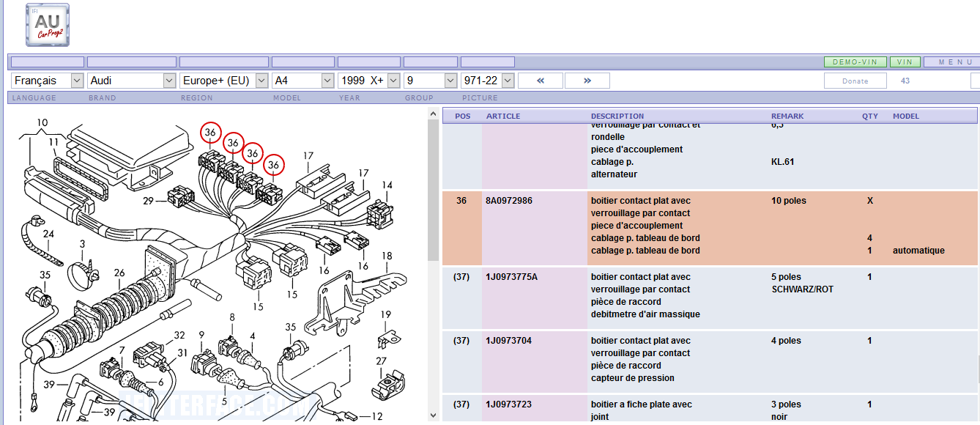Open the MENU item

coord(951,62)
